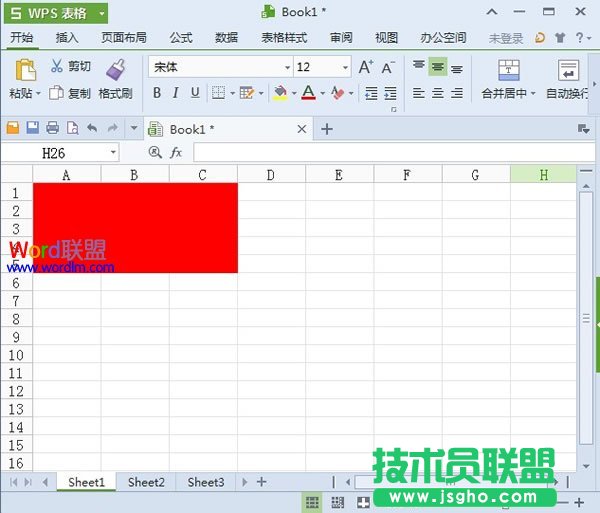600x513 pixels.
Task: Expand Merge and Center dropdown arrow
Action: coord(533,93)
